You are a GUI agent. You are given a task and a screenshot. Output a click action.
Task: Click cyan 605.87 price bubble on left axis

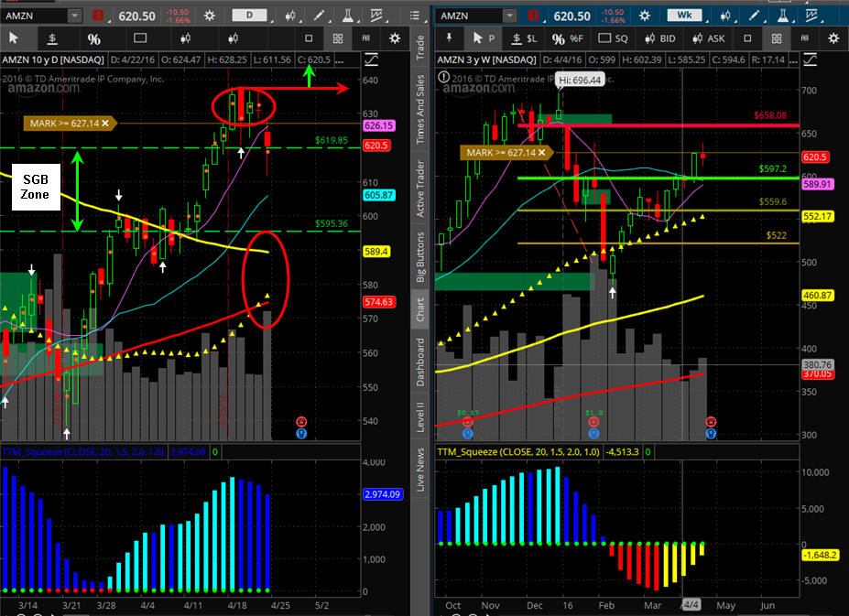[378, 195]
